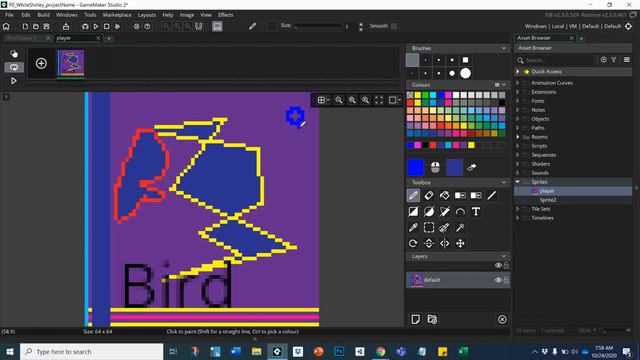The height and width of the screenshot is (360, 640).
Task: Collapse the Toolbox panel
Action: (504, 182)
